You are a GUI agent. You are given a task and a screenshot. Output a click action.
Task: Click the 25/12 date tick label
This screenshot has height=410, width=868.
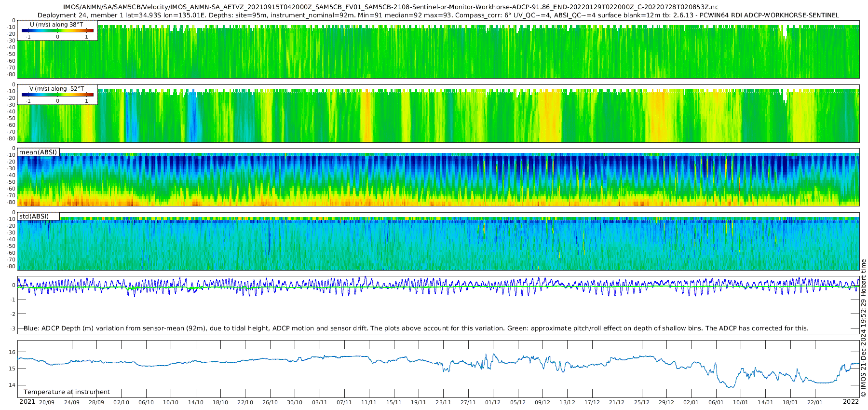point(642,402)
